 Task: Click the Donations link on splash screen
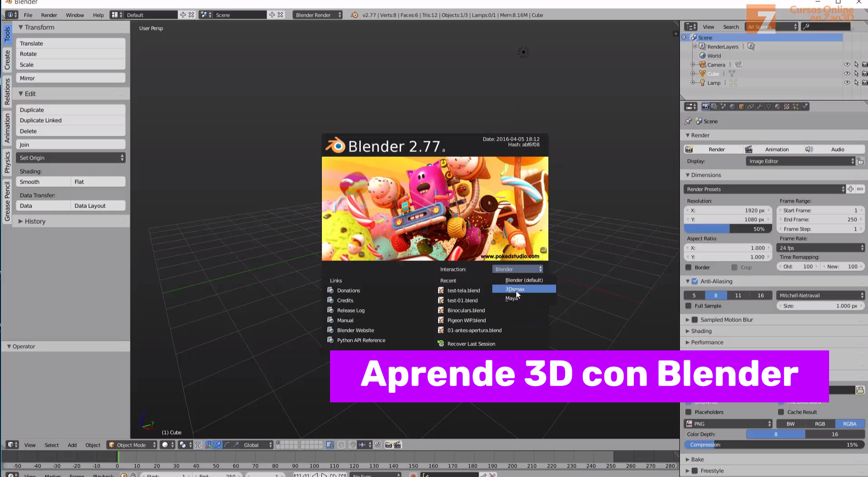click(x=348, y=290)
